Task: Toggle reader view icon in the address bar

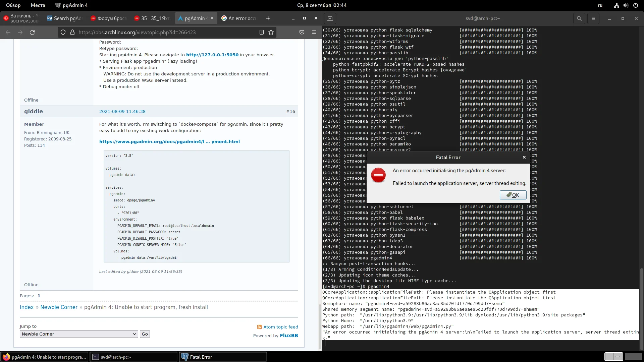Action: pos(262,33)
